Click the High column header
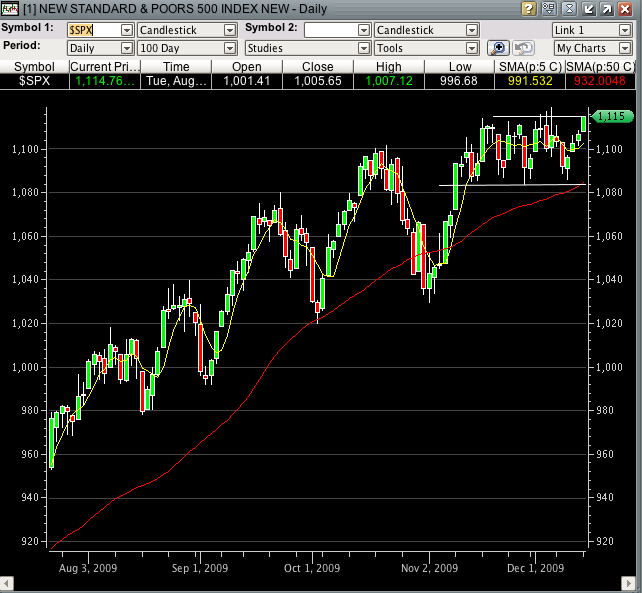This screenshot has height=593, width=642. pyautogui.click(x=390, y=66)
